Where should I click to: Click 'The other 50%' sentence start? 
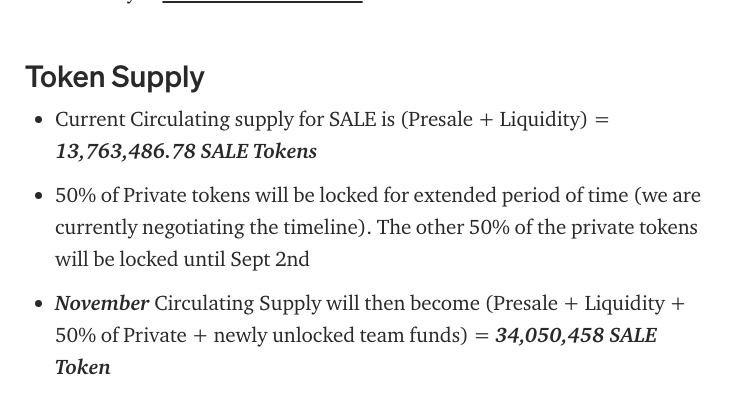(443, 228)
